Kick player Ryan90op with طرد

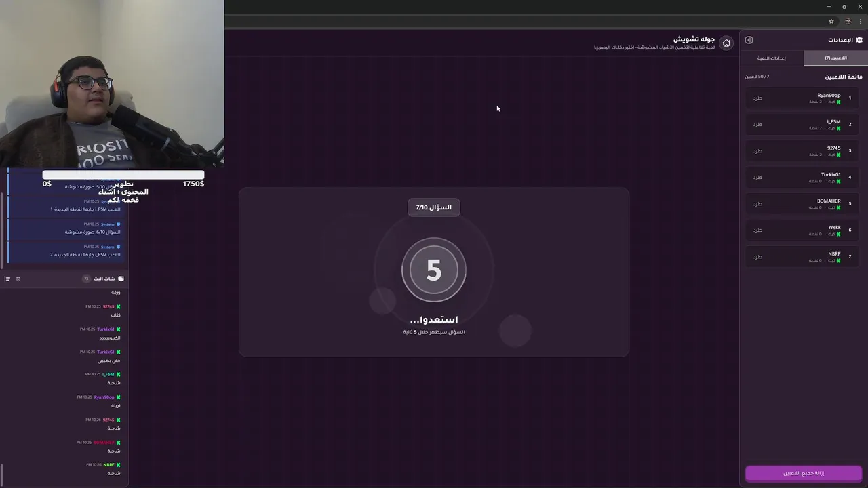pyautogui.click(x=758, y=98)
